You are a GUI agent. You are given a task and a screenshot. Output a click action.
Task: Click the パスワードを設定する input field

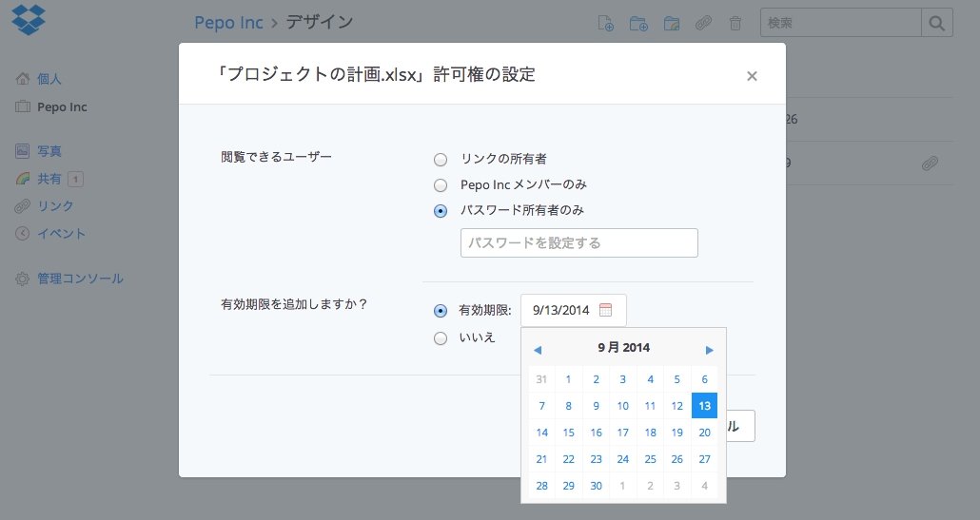click(578, 242)
